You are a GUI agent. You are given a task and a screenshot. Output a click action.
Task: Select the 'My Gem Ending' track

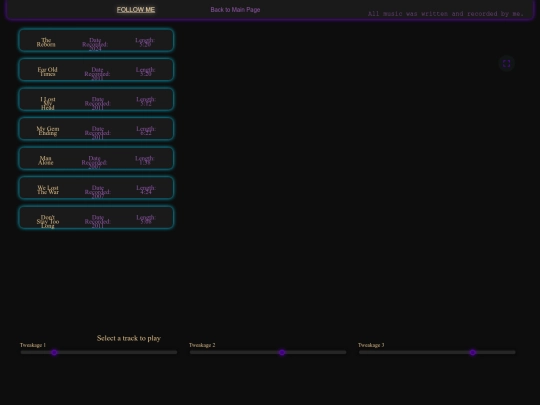[96, 129]
